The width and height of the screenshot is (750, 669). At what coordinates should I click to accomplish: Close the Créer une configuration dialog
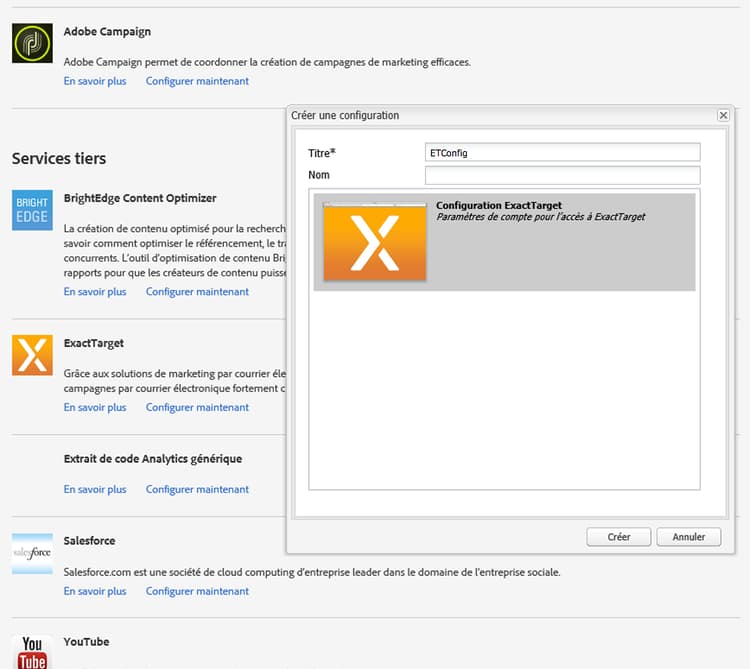point(723,115)
